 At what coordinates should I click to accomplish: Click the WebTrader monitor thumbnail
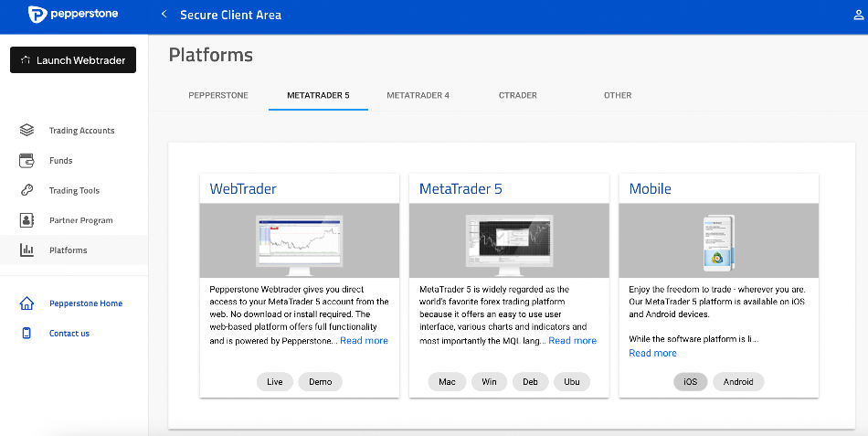click(x=299, y=244)
